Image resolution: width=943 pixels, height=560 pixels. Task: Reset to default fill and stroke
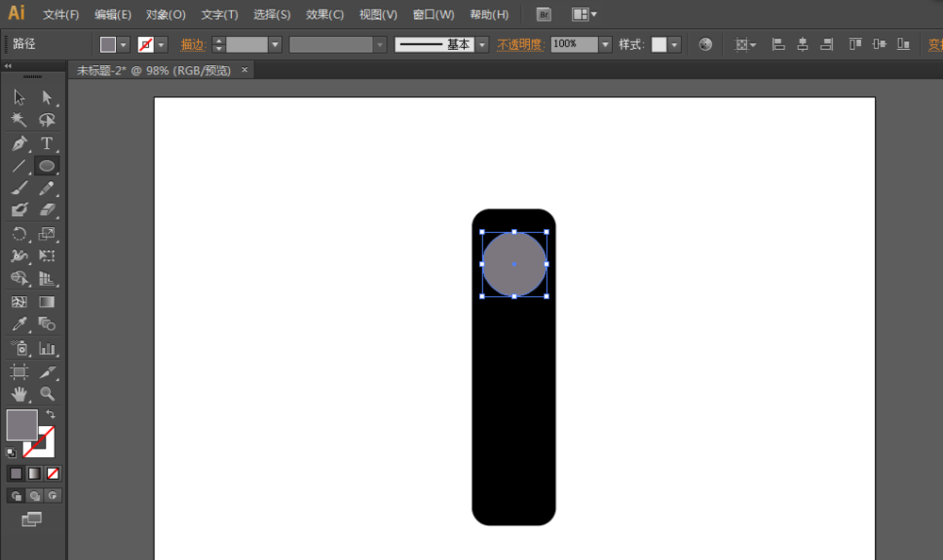pos(10,453)
